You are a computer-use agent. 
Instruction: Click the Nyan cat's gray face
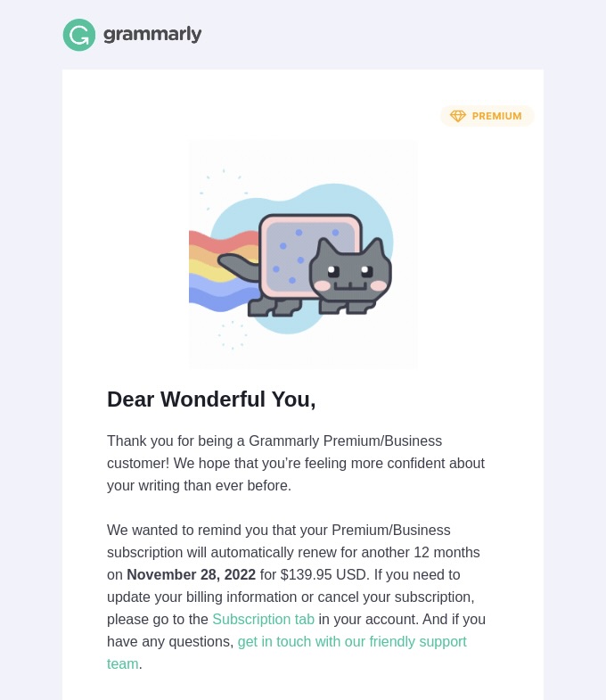pos(350,276)
